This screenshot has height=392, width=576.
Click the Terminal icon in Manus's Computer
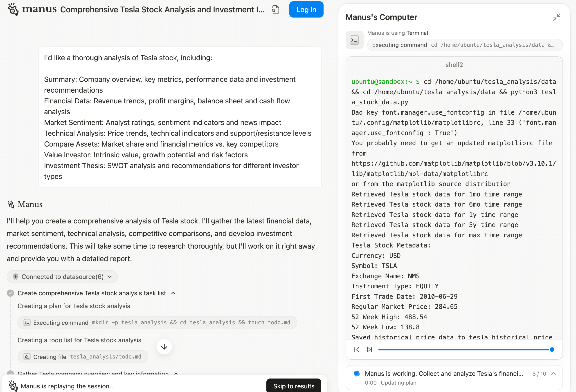[354, 40]
